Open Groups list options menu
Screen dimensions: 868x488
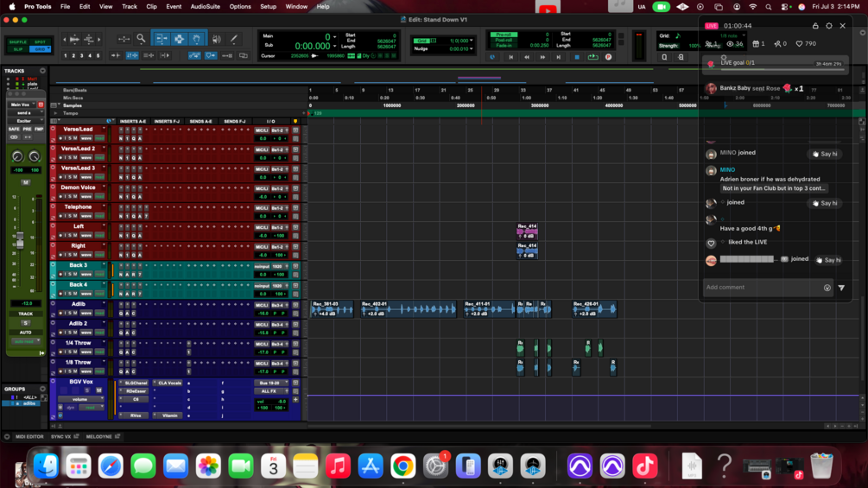point(42,389)
